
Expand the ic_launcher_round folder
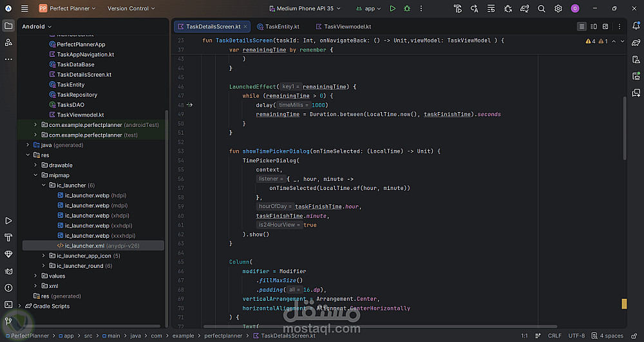coord(44,266)
